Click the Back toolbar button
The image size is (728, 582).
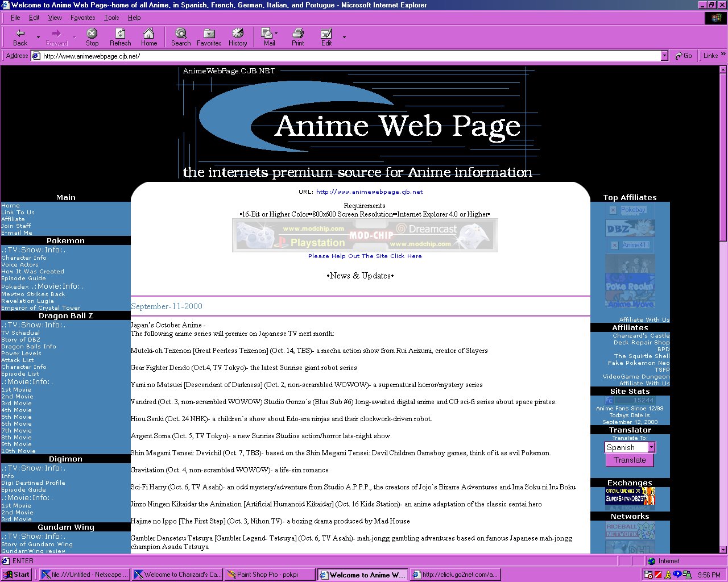[x=20, y=37]
